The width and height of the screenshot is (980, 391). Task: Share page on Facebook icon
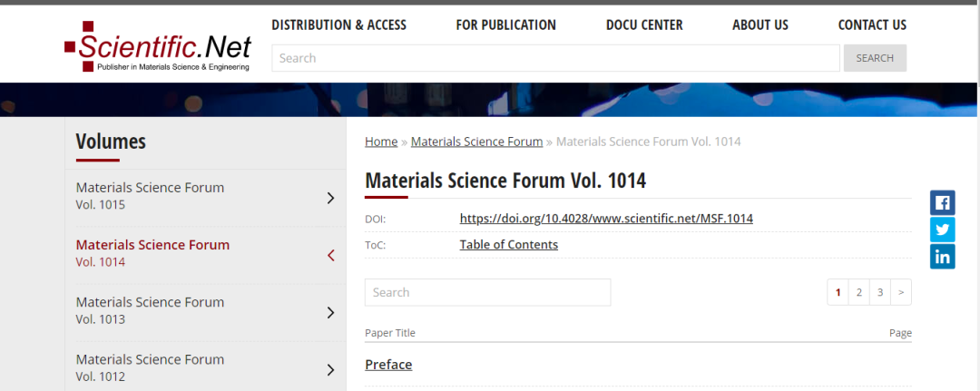click(x=943, y=202)
